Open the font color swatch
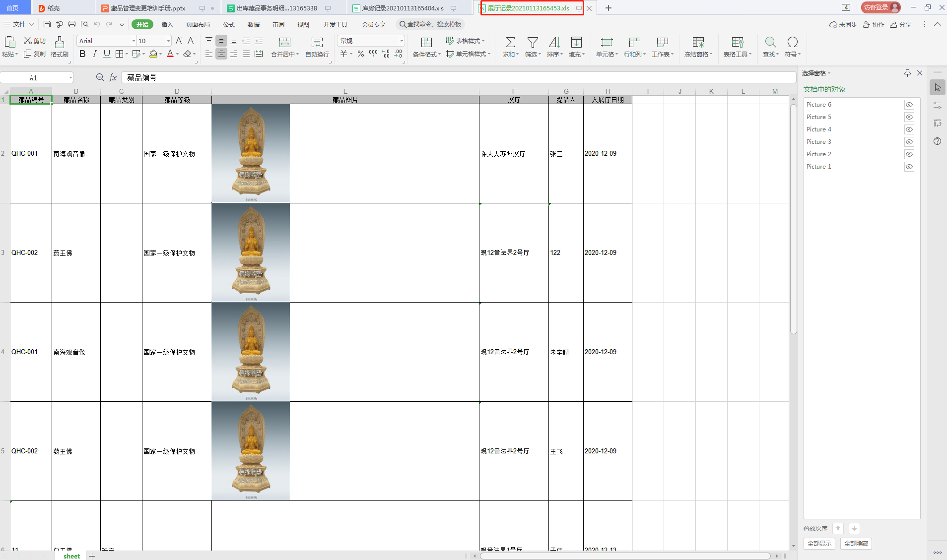Viewport: 947px width, 560px height. [170, 54]
